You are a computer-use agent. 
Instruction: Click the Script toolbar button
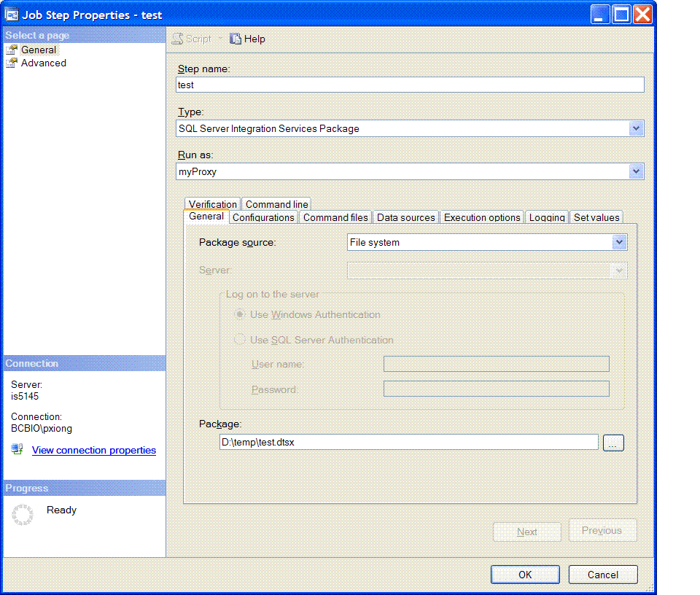192,39
